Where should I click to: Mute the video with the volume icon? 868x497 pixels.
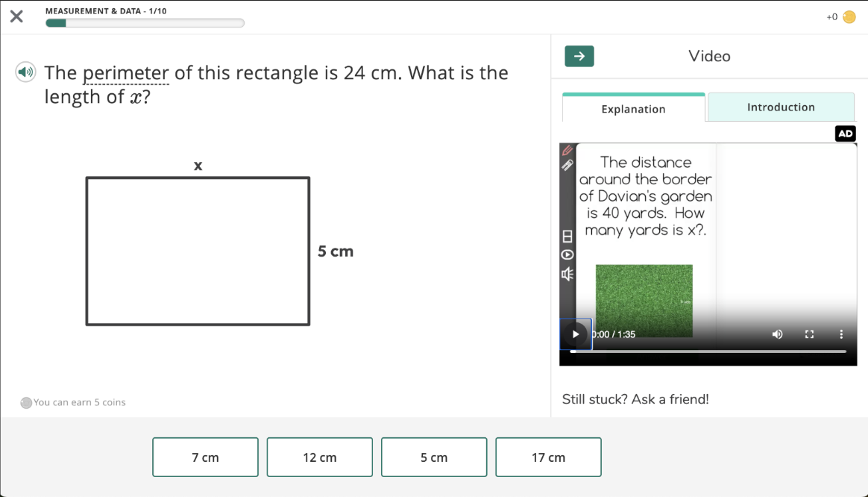click(x=777, y=334)
